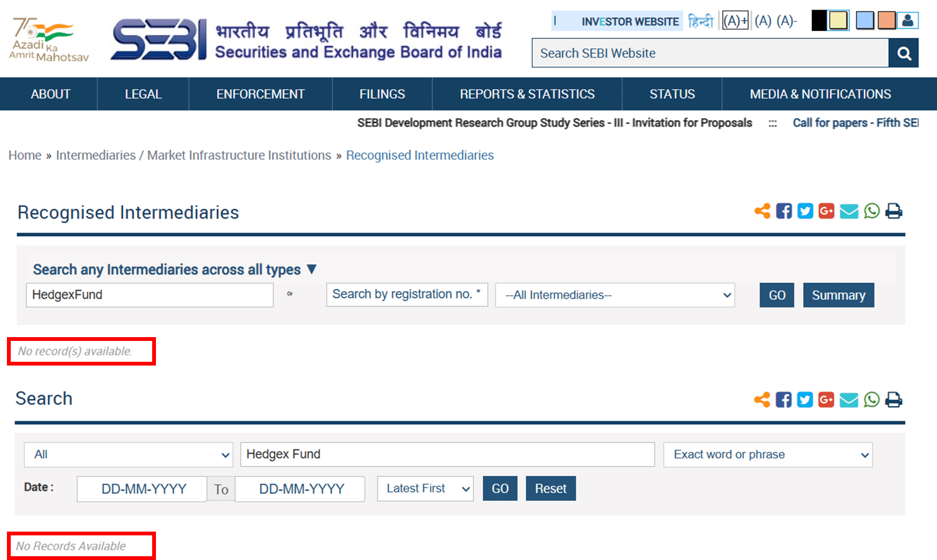Share the Search section on Facebook
This screenshot has width=937, height=560.
tap(784, 400)
